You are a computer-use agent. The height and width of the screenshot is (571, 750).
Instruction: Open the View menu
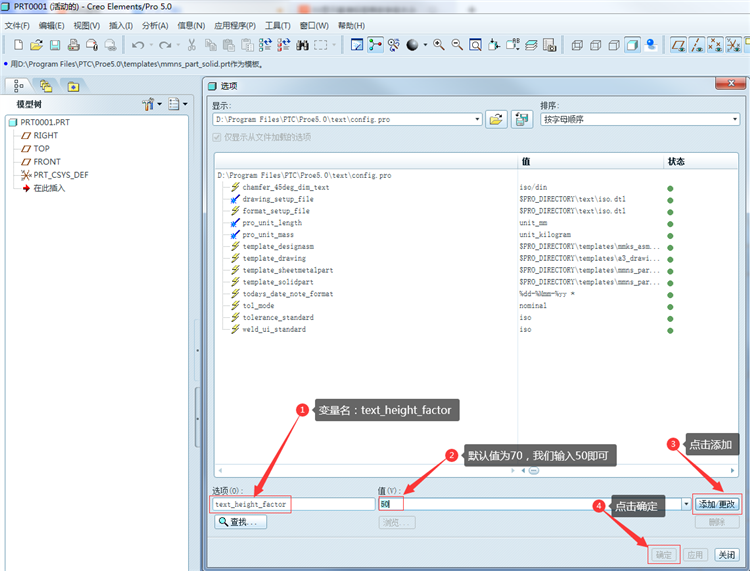[x=87, y=25]
